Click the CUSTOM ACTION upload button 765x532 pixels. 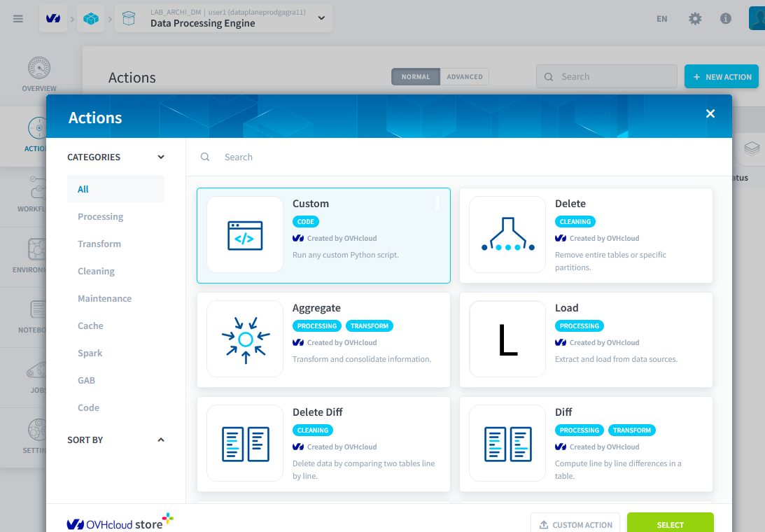click(575, 524)
